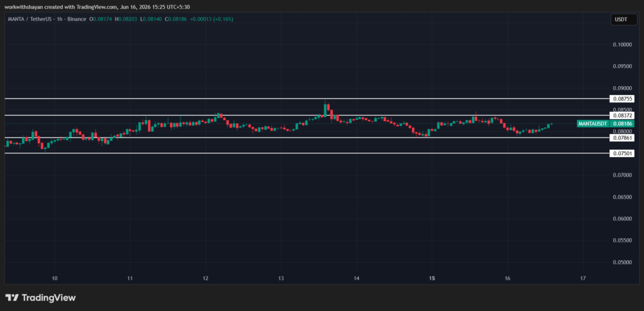Select the 0.07501 price line label
644x311 pixels.
[x=622, y=153]
